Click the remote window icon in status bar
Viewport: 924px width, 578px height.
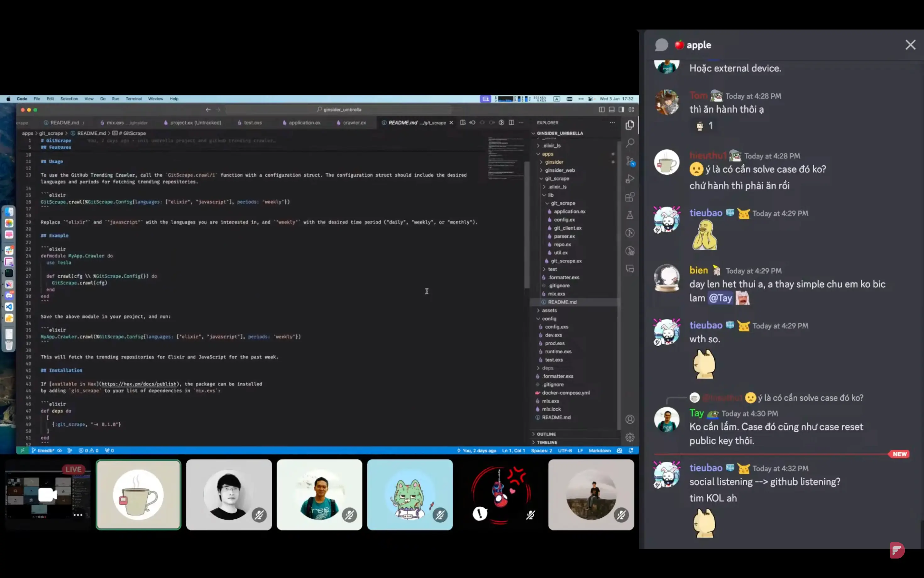(23, 450)
